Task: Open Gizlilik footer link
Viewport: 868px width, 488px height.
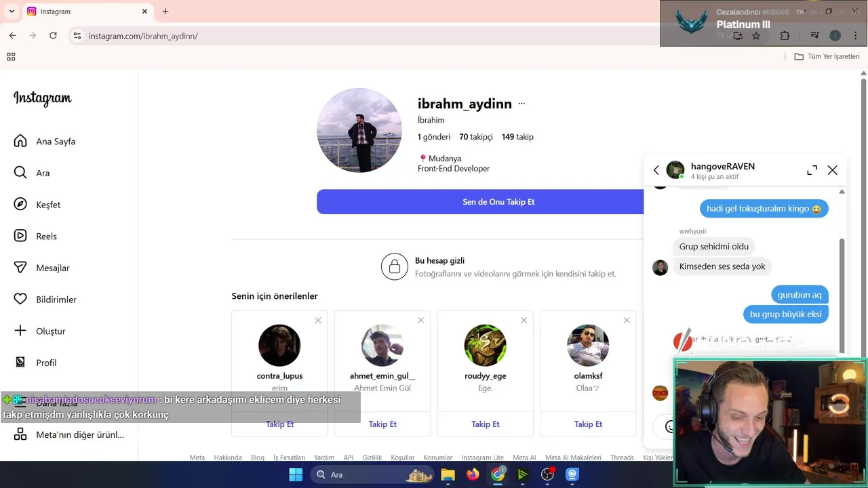Action: pos(372,457)
